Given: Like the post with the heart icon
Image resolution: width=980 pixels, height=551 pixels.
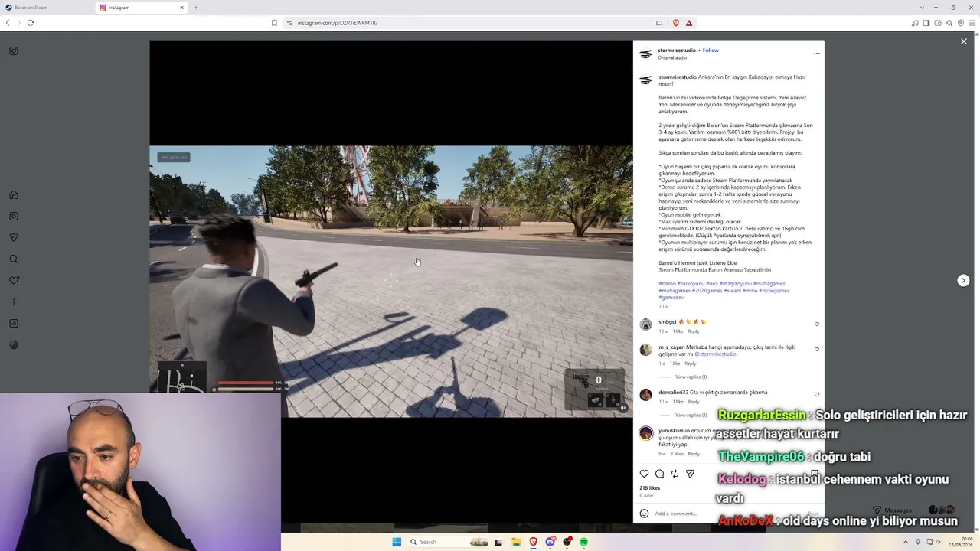Looking at the screenshot, I should click(x=644, y=474).
